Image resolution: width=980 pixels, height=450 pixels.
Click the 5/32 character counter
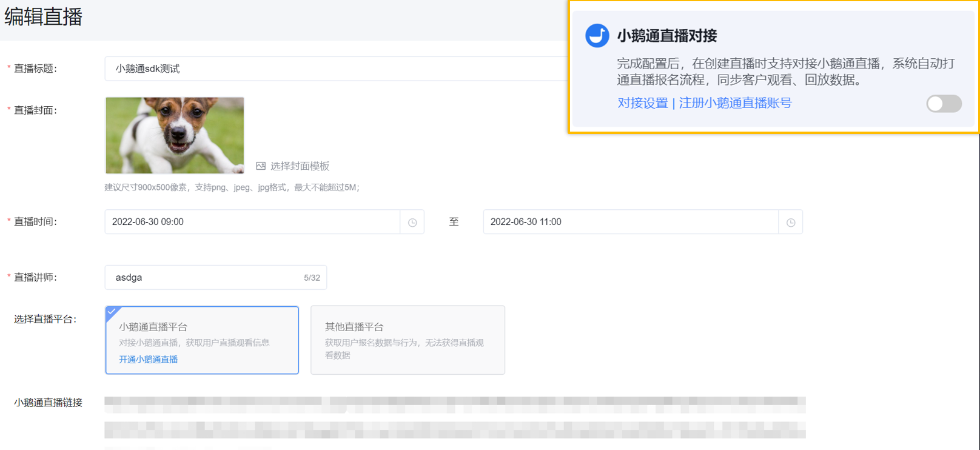click(312, 278)
